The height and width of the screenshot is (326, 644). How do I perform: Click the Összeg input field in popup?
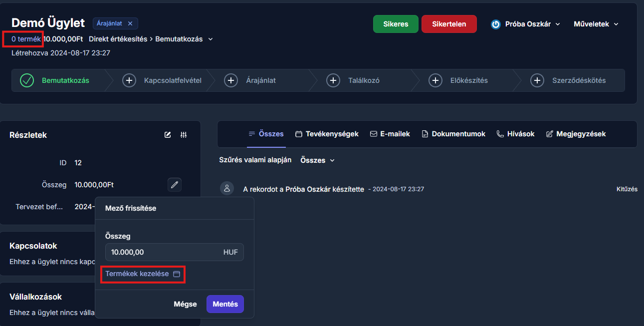pyautogui.click(x=175, y=252)
